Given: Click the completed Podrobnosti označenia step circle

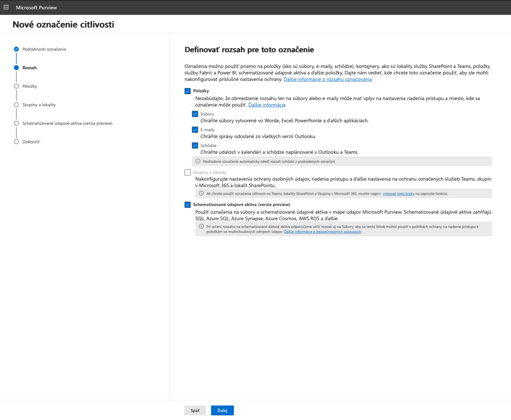Looking at the screenshot, I should click(x=16, y=49).
